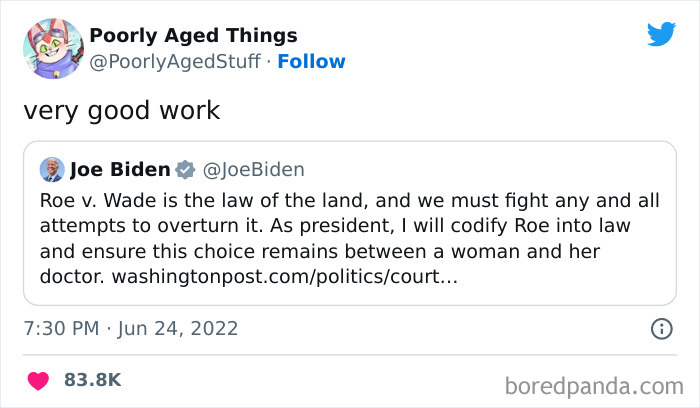This screenshot has width=700, height=408.
Task: Click the 7:30 PM tweet time
Action: pos(61,329)
